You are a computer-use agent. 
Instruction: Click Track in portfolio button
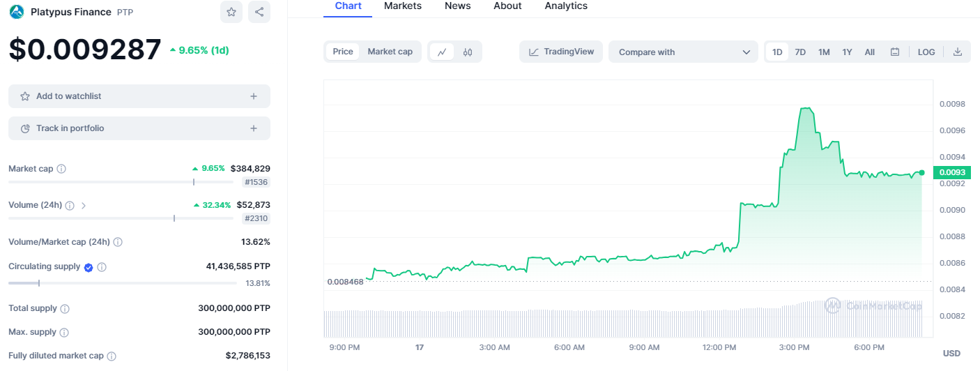(139, 128)
